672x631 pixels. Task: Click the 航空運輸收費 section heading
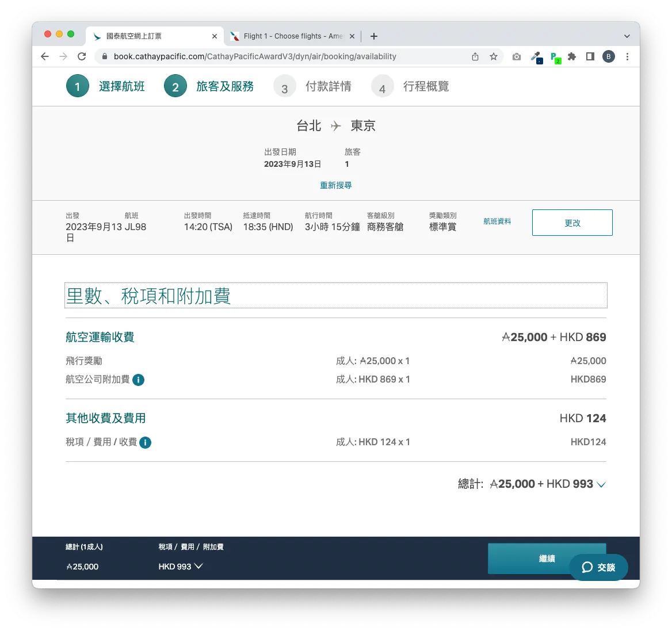click(100, 337)
